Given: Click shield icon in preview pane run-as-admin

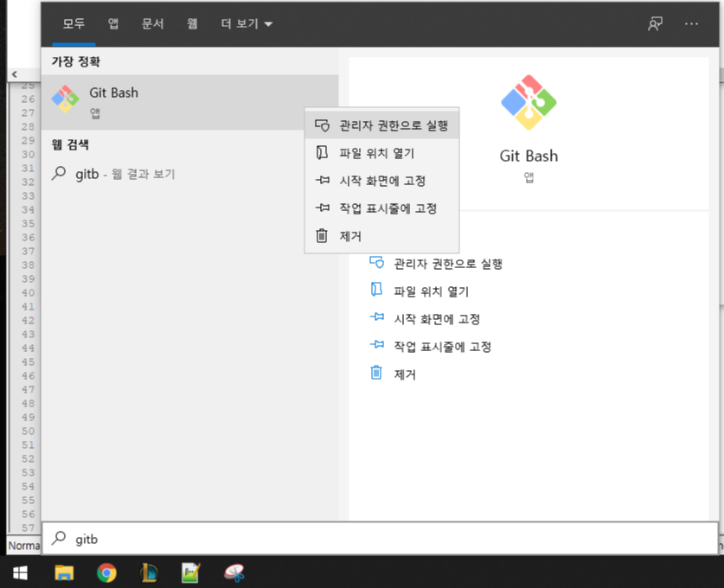Looking at the screenshot, I should pos(376,263).
